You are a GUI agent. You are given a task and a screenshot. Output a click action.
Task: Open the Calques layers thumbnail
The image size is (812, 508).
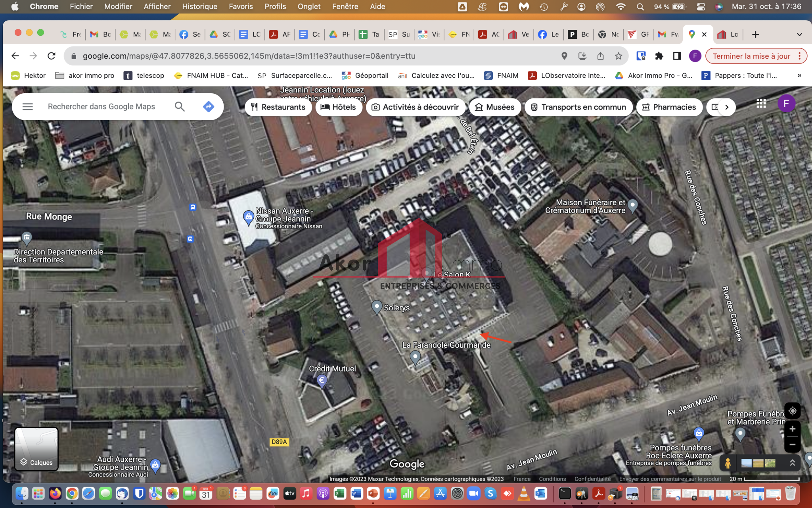[x=36, y=449]
